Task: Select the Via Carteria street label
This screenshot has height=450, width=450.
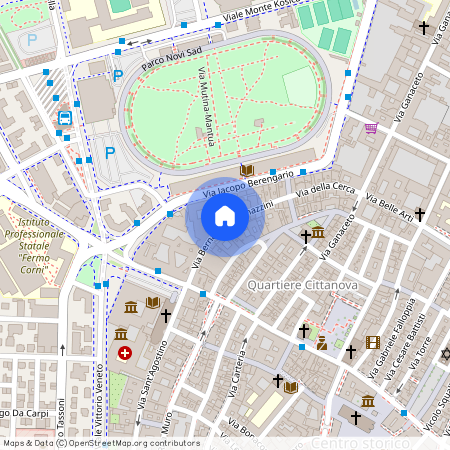Action: 237,374
